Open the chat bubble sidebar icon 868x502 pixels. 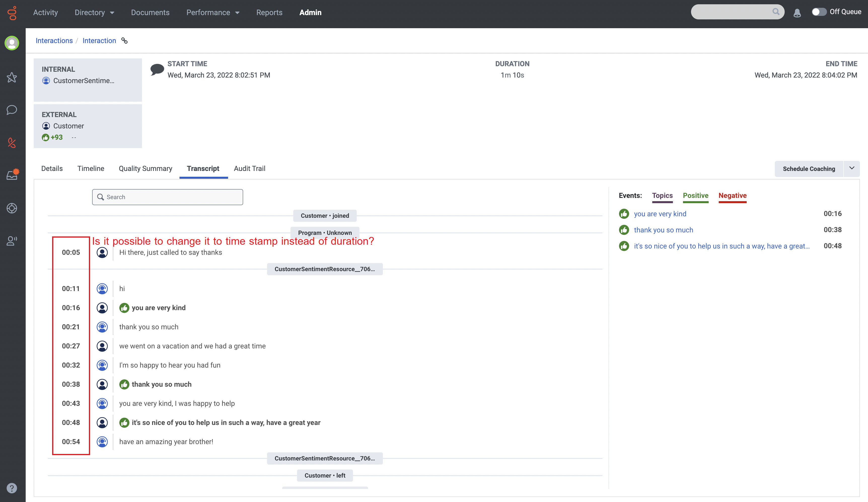[12, 110]
